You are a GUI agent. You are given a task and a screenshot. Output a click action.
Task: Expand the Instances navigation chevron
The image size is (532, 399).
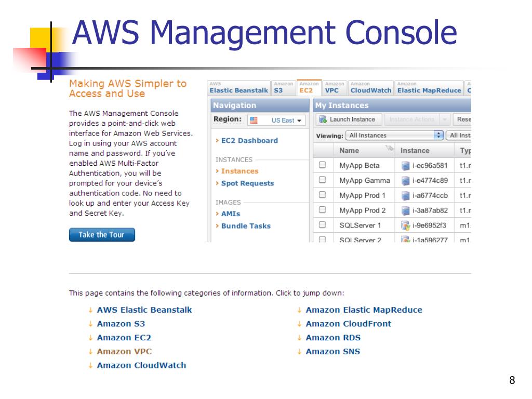(x=217, y=171)
